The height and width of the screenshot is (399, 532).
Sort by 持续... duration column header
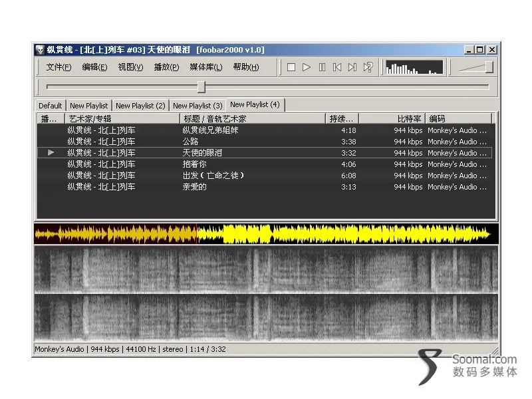(342, 119)
